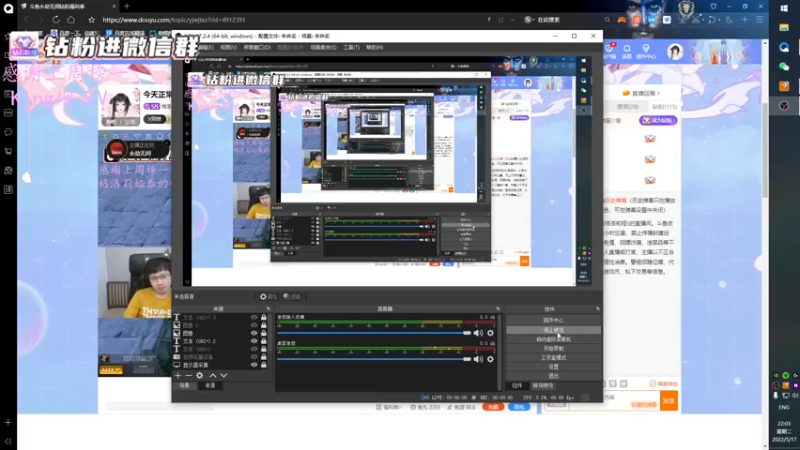The width and height of the screenshot is (800, 450).
Task: Open WeChat from the Windows taskbar
Action: (x=784, y=67)
